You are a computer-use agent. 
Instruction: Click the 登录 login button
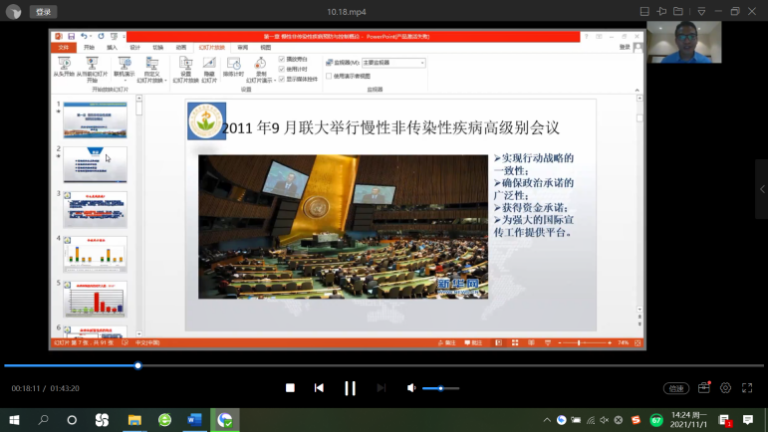coord(43,12)
